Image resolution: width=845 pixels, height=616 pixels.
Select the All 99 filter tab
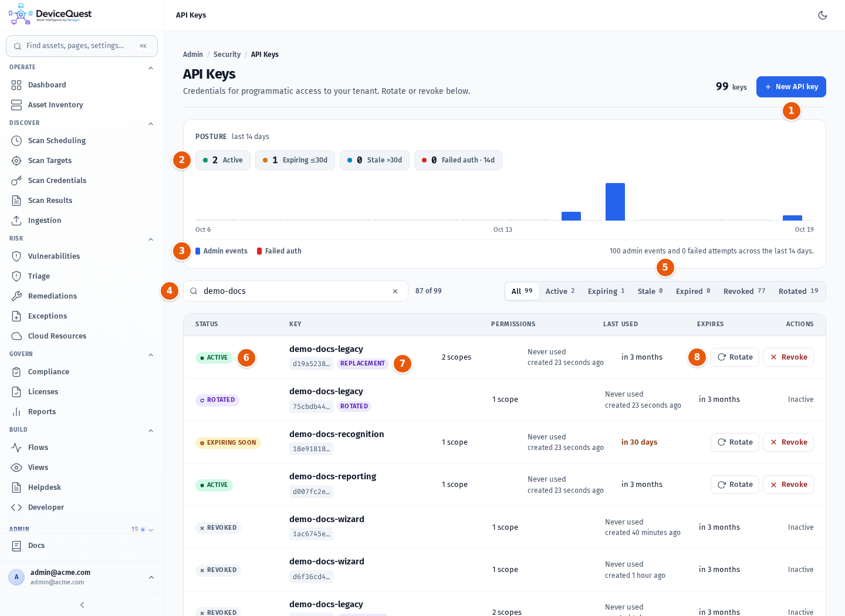(522, 292)
